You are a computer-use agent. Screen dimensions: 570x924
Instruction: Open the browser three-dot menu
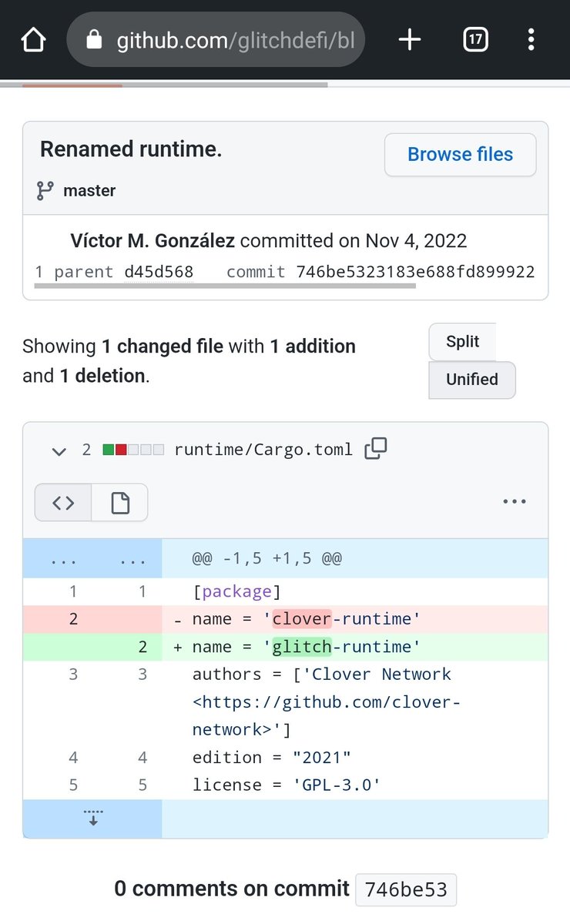(531, 39)
